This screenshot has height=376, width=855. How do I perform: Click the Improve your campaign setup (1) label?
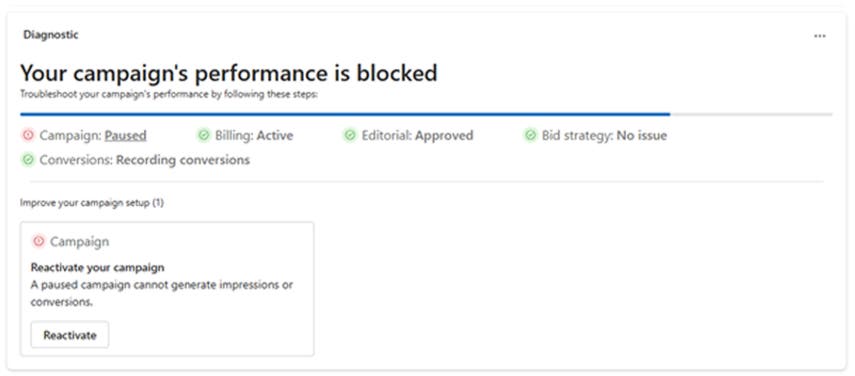coord(92,203)
